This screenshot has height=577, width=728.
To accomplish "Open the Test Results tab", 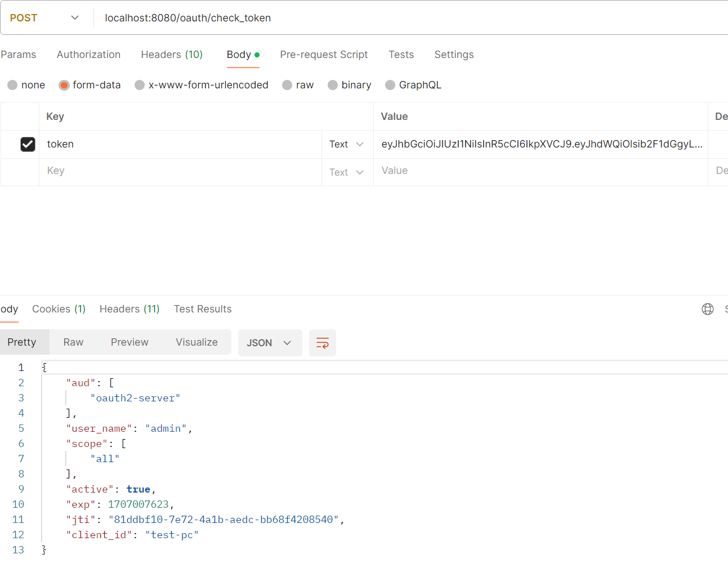I will coord(203,309).
